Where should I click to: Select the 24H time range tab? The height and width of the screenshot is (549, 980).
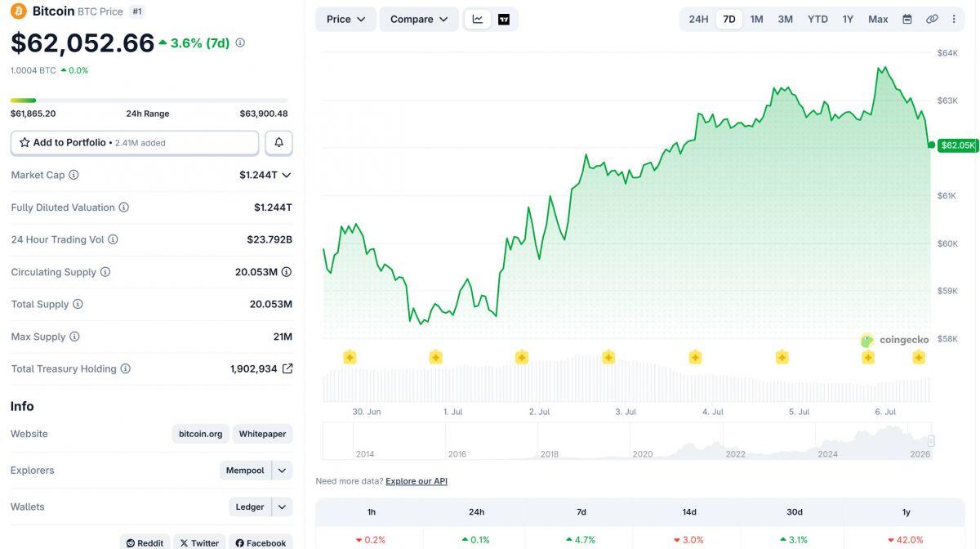[x=698, y=19]
